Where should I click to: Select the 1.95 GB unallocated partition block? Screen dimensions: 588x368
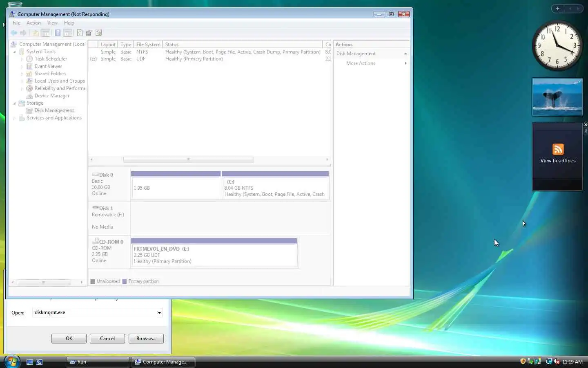point(176,185)
